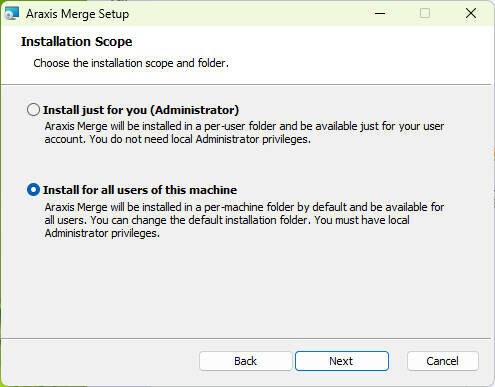Select the Install for all users radio button
This screenshot has width=495, height=387.
[x=33, y=190]
